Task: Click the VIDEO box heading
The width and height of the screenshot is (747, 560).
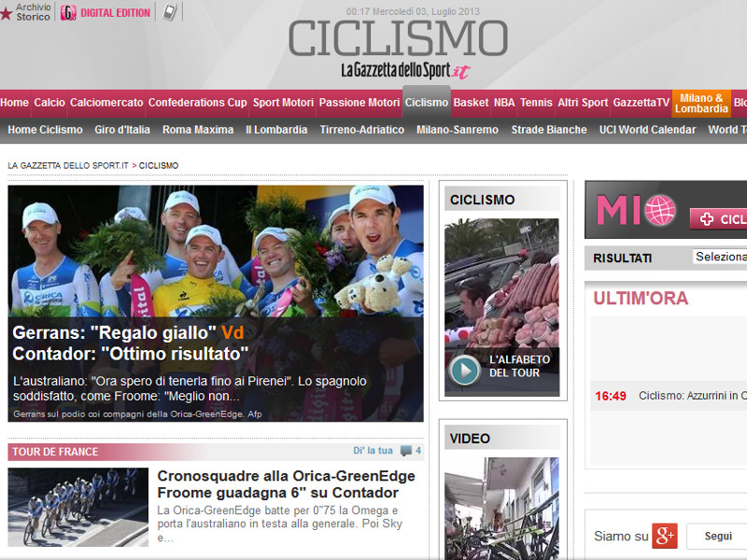Action: [470, 439]
